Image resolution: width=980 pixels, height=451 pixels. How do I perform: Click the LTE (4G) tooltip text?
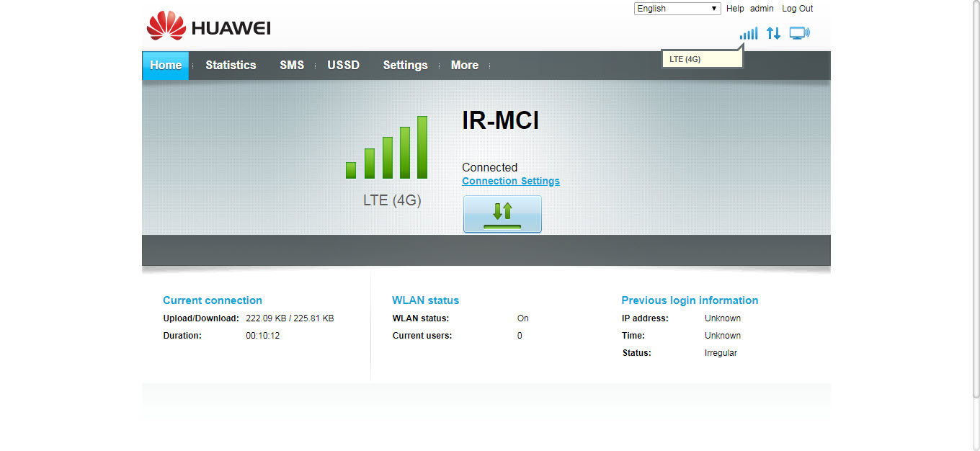[x=685, y=59]
